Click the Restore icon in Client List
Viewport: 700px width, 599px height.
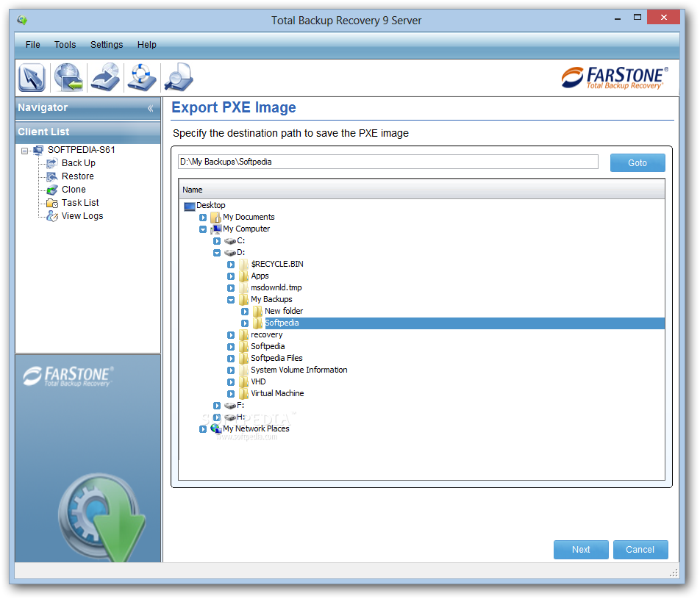point(52,176)
